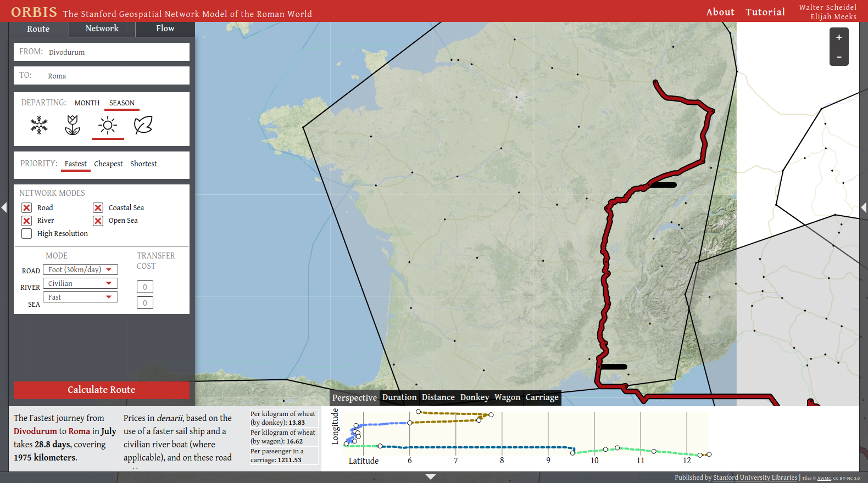Click Elijah Meeks author name
Screen dimensions: 868x483
click(833, 16)
